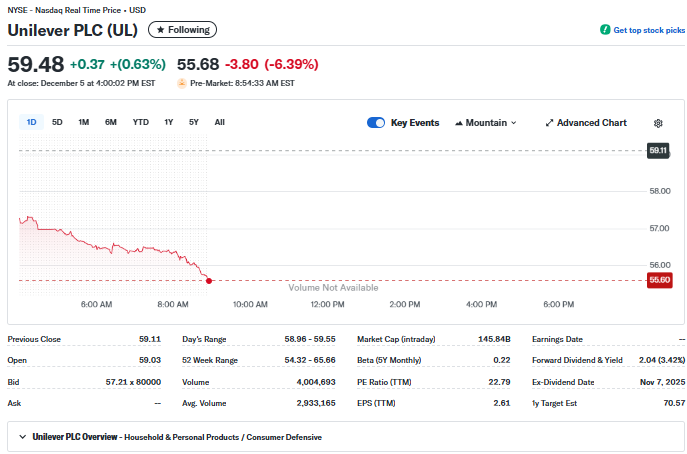
Task: Select the 5D time range tab
Action: (57, 122)
